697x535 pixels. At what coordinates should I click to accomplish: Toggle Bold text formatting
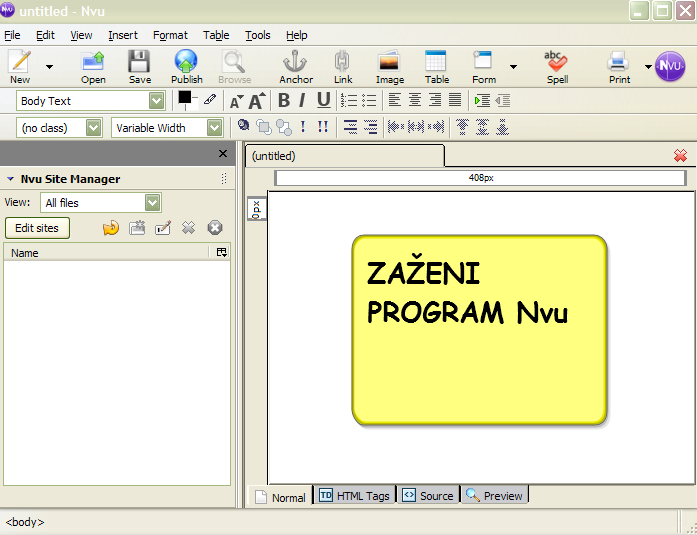click(x=283, y=101)
